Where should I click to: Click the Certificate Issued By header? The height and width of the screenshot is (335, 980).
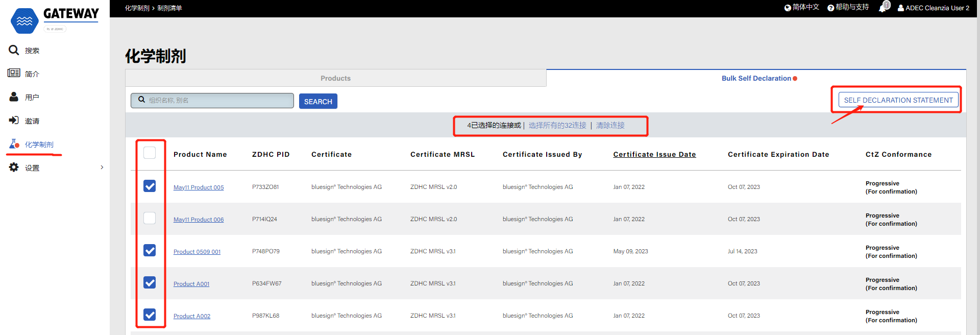542,154
